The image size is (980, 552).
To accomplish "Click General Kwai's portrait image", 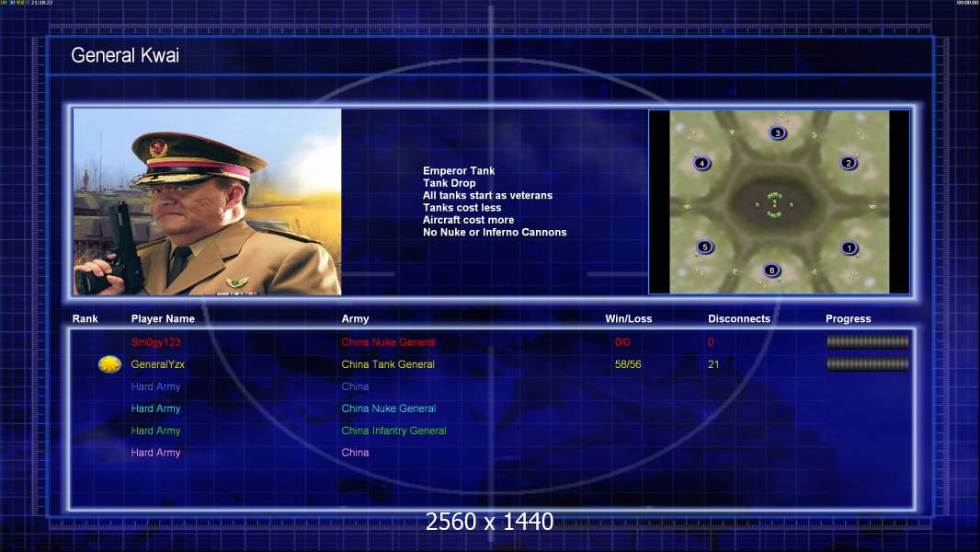I will tap(208, 201).
